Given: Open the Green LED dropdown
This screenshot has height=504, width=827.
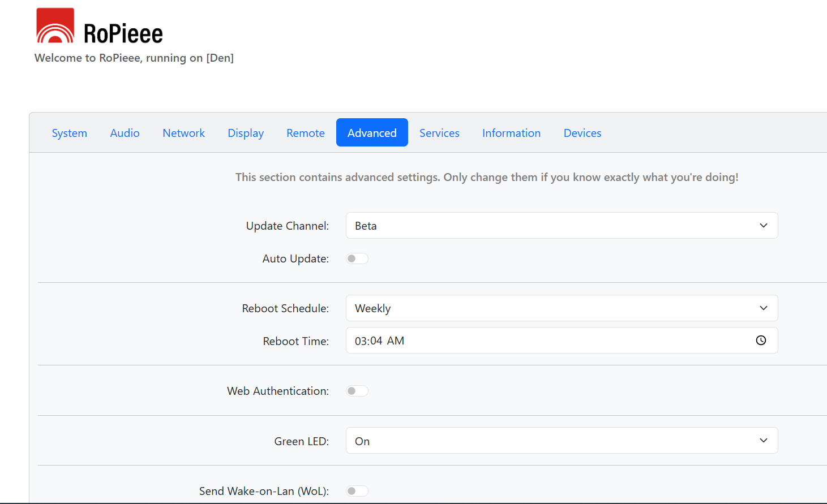Looking at the screenshot, I should point(562,441).
